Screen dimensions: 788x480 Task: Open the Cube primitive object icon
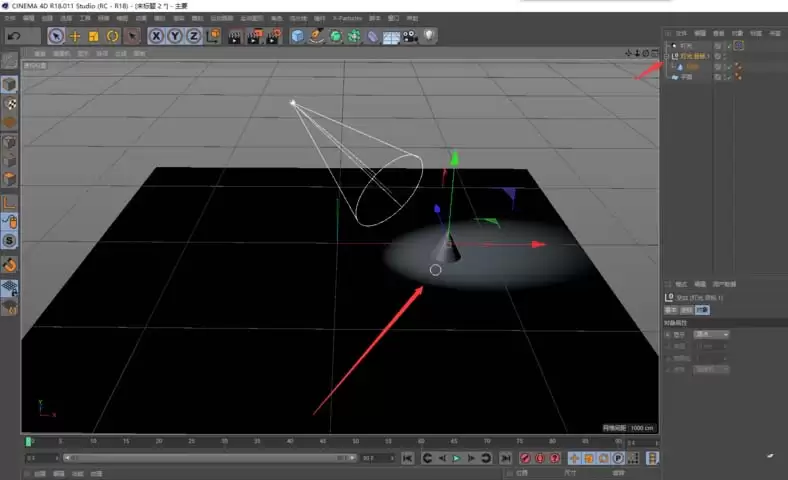[298, 36]
